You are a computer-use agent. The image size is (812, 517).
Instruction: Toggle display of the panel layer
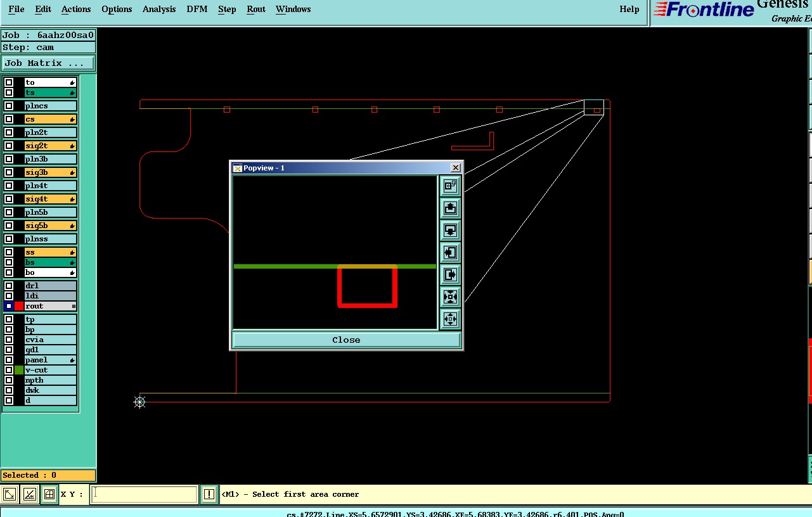pyautogui.click(x=9, y=360)
